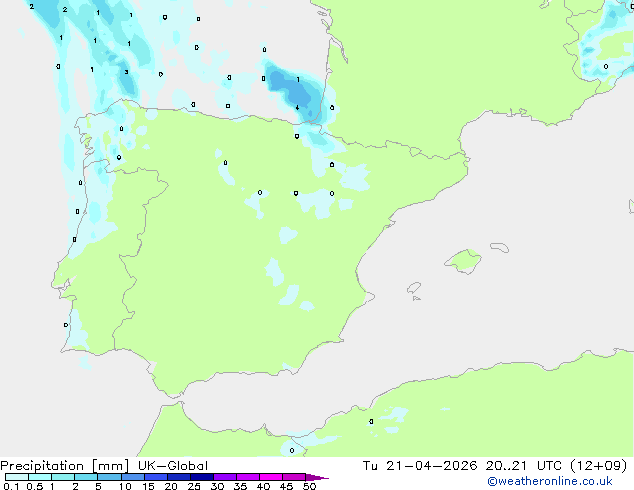
Task: Click the "(12+09)" forecast run text
Action: (x=598, y=466)
